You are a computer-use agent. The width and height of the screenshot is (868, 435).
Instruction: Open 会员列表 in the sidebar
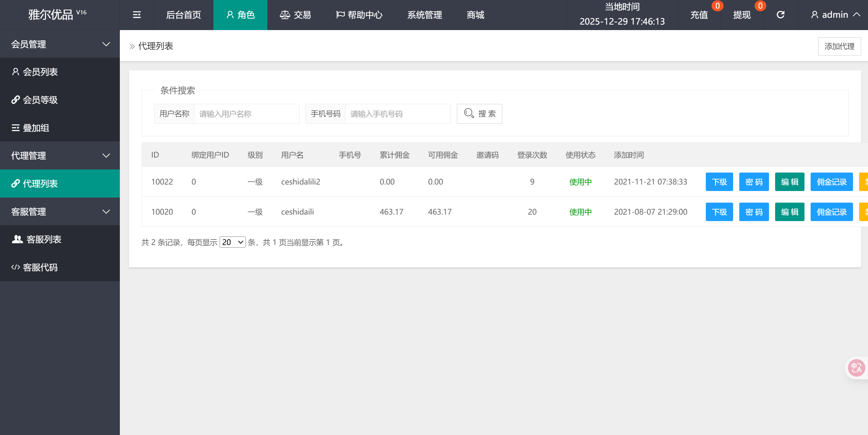[40, 72]
